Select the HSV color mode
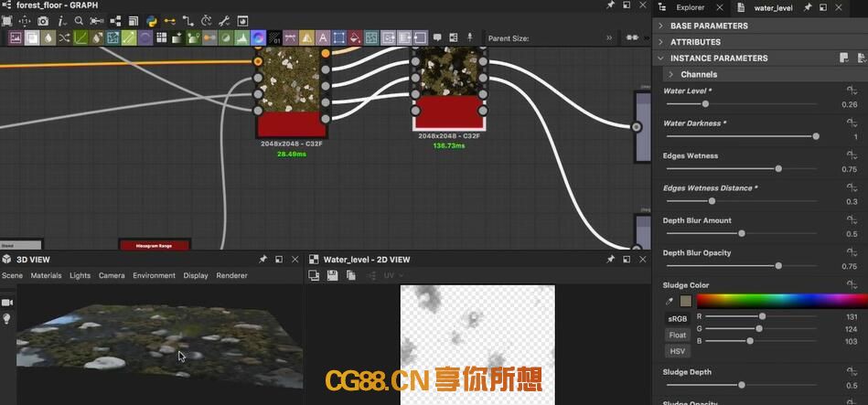This screenshot has height=405, width=868. [677, 351]
